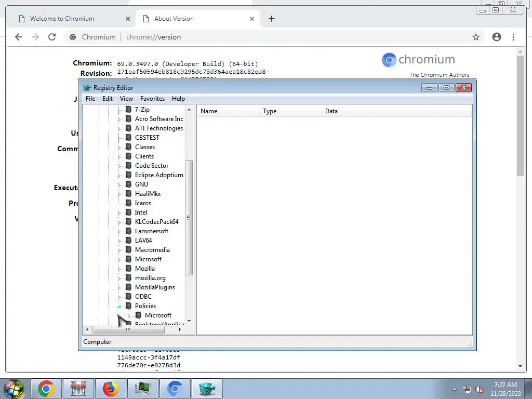Open the Edit menu in Registry Editor
Image resolution: width=532 pixels, height=399 pixels.
pyautogui.click(x=107, y=98)
